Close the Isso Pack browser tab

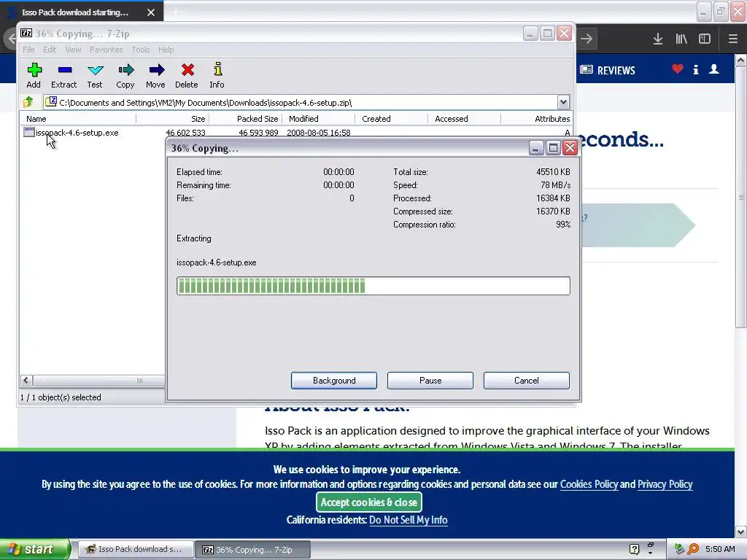pos(150,12)
